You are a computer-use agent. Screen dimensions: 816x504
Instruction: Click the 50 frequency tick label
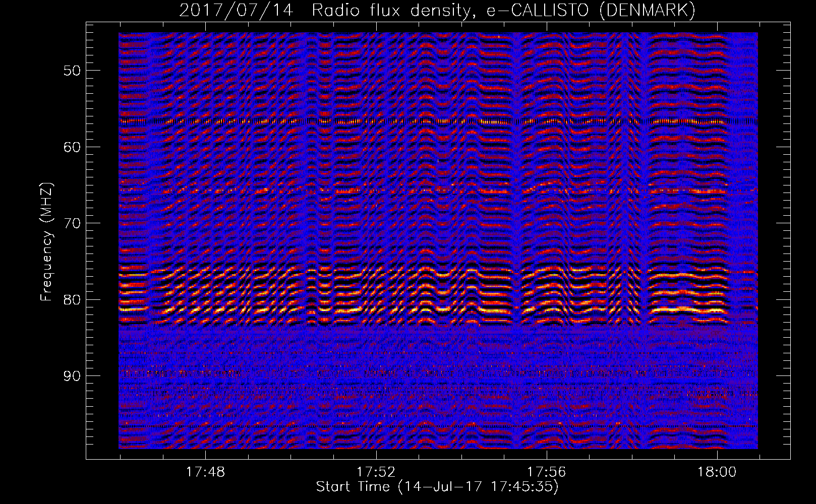point(72,71)
